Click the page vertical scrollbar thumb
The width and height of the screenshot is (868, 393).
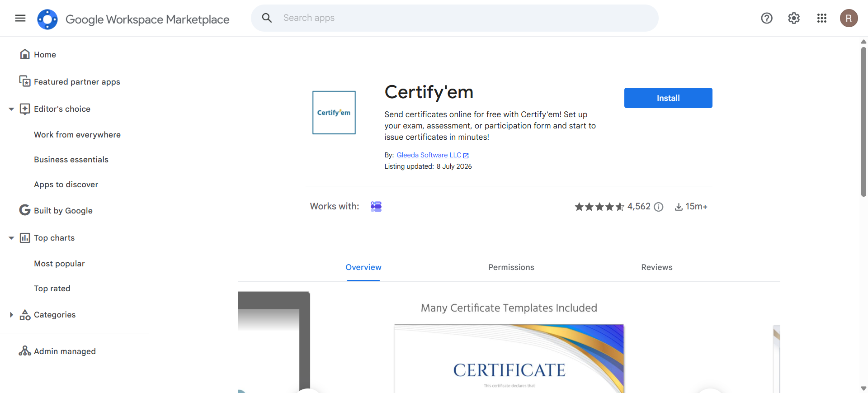click(863, 121)
